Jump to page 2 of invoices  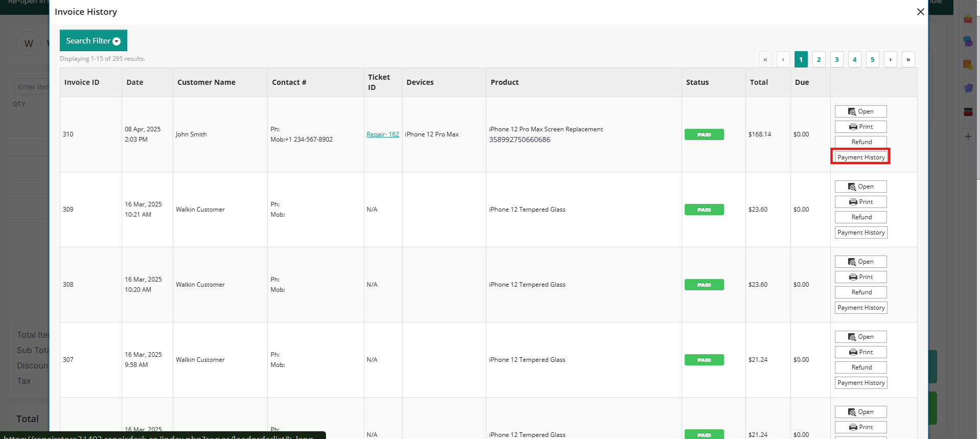click(x=819, y=59)
